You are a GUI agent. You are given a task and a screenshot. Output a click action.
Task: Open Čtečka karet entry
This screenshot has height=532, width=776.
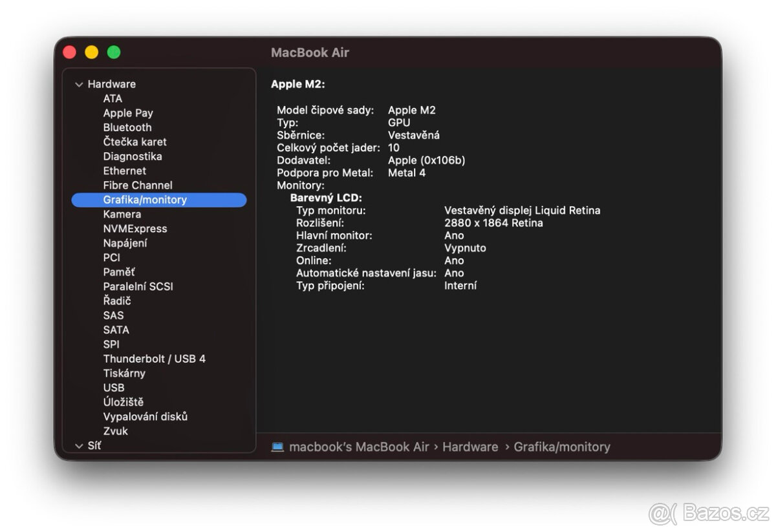[x=135, y=142]
